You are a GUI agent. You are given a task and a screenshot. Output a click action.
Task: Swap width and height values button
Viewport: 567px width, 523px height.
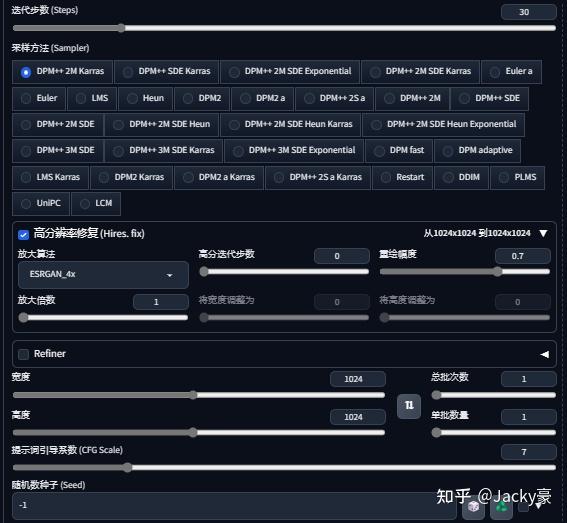(x=409, y=406)
